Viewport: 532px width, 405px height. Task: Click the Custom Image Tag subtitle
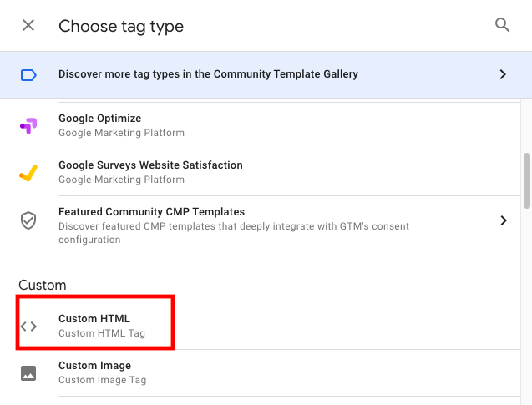[x=102, y=380]
